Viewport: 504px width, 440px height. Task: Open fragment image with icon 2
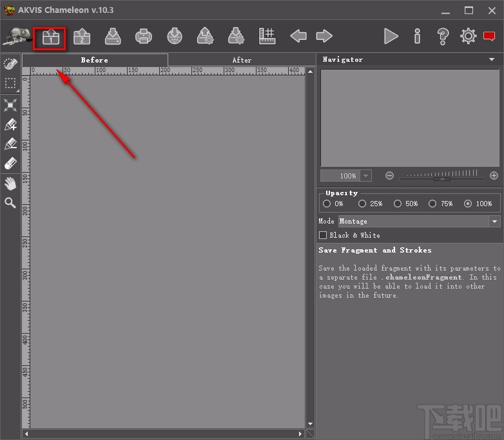coord(82,36)
